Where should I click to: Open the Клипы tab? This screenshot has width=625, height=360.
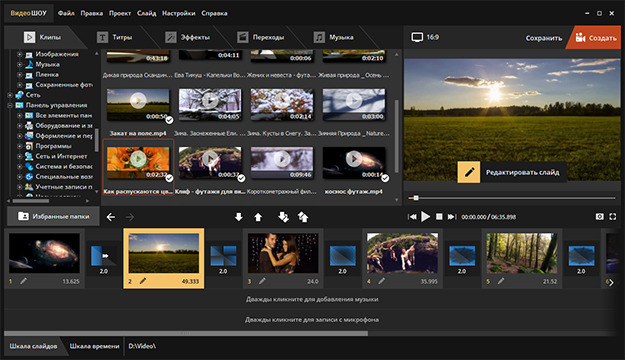(42, 37)
